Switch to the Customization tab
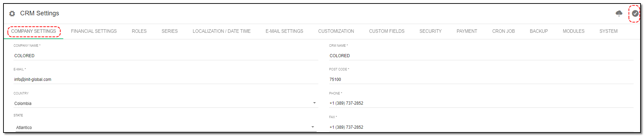This screenshot has width=644, height=136. point(336,31)
